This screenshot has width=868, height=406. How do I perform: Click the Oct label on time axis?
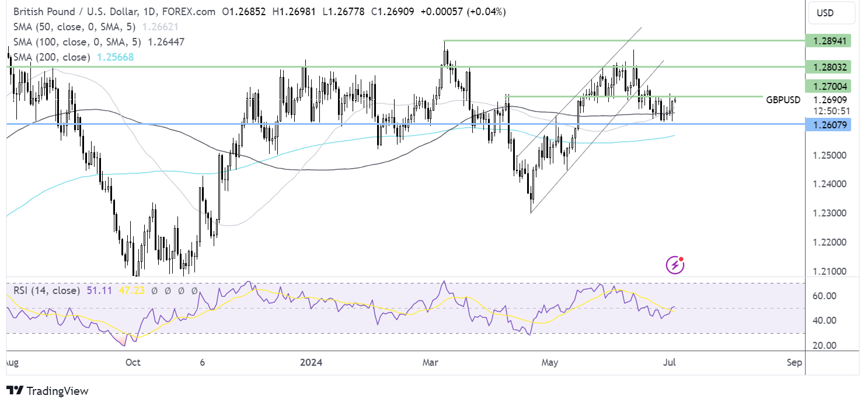(x=133, y=362)
